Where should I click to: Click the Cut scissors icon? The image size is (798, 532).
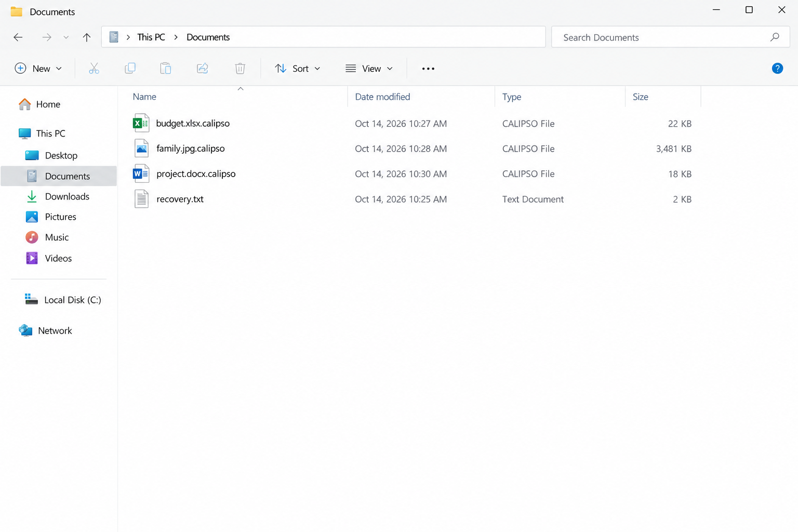[94, 69]
